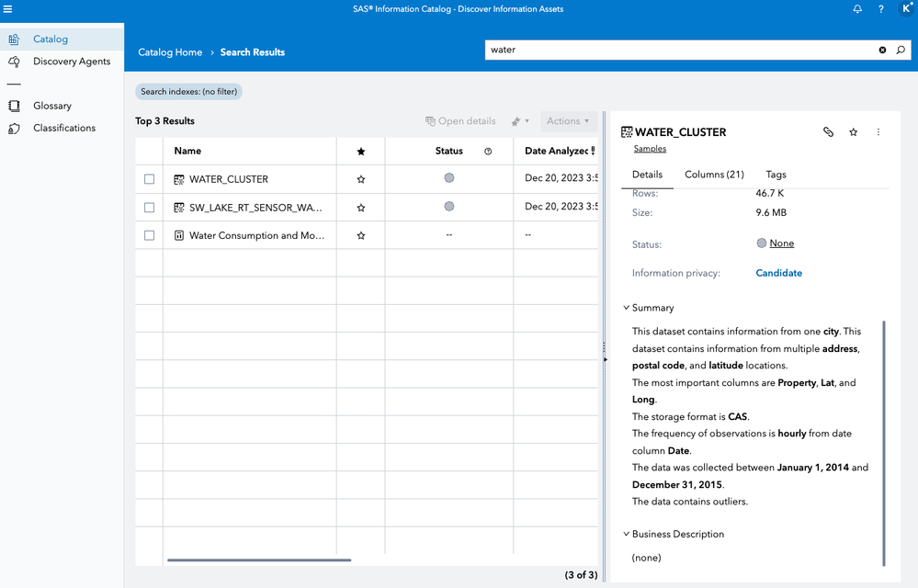The height and width of the screenshot is (588, 918).
Task: Open details pane more options menu
Action: click(878, 132)
